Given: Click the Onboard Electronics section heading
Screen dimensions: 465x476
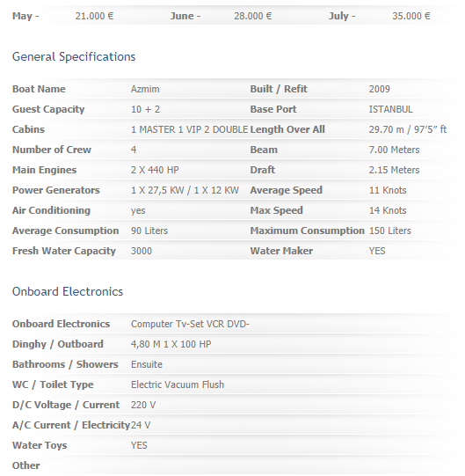Looking at the screenshot, I should point(68,291).
